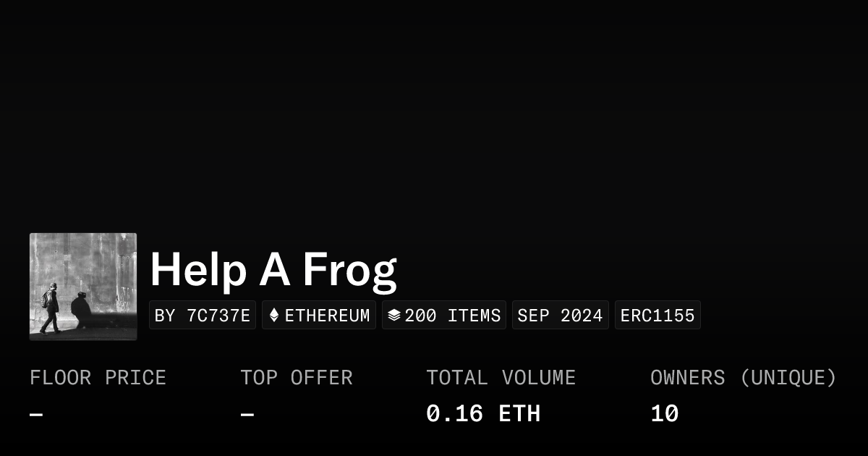Click the ERC1155 token standard badge
The image size is (868, 456).
click(x=658, y=316)
